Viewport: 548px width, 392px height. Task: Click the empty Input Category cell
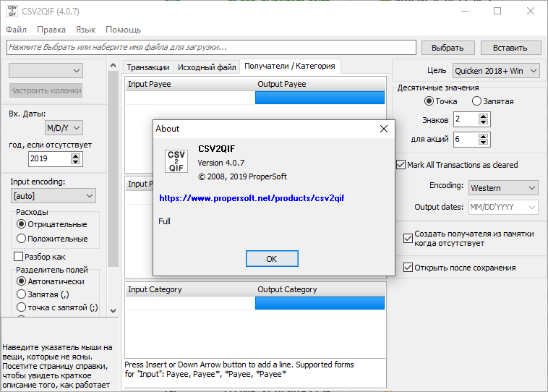point(190,303)
